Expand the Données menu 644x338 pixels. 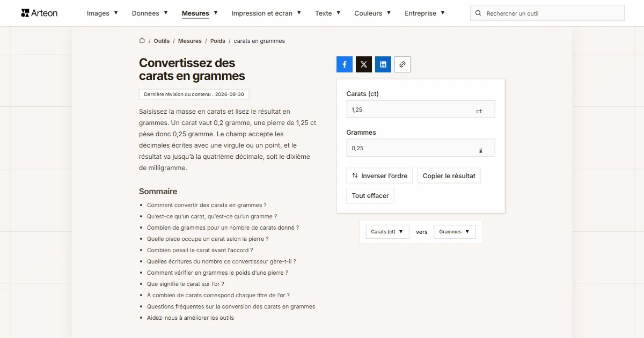pyautogui.click(x=150, y=13)
